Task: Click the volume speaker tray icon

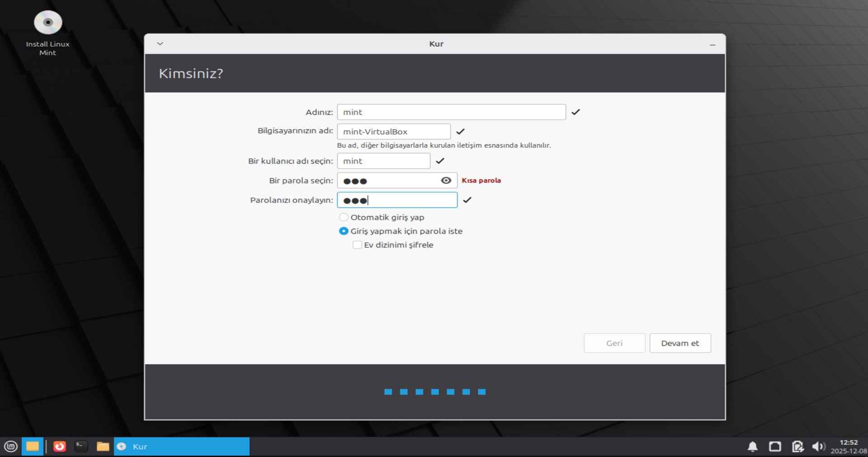Action: tap(818, 447)
